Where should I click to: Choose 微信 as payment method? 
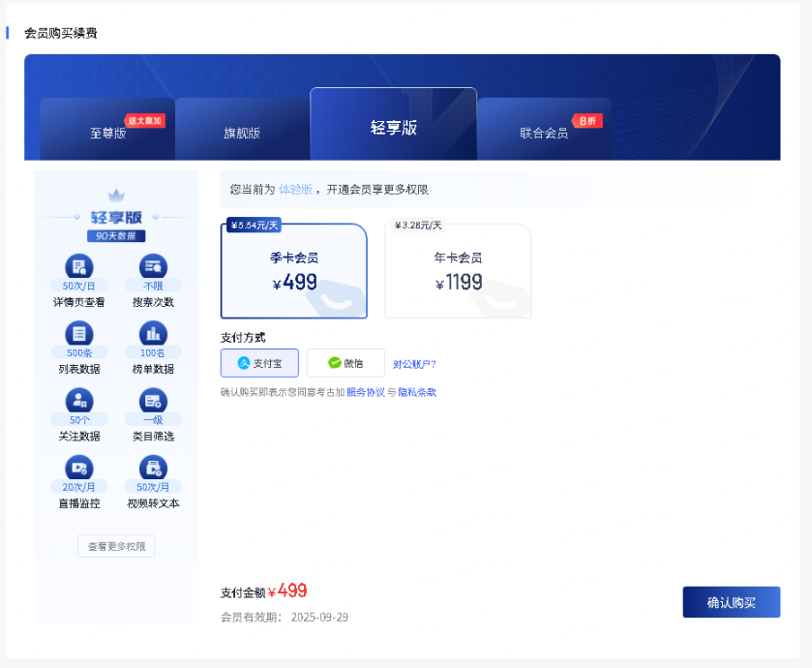coord(346,363)
